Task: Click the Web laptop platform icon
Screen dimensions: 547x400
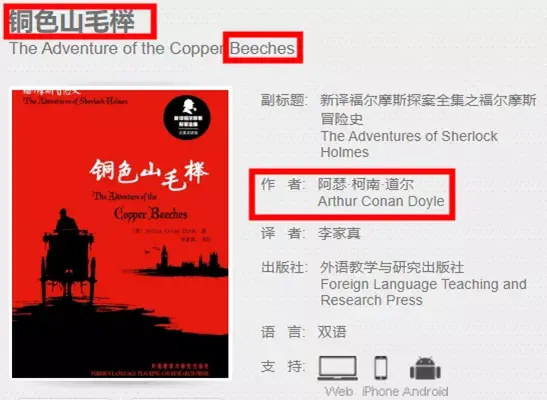Action: (338, 368)
